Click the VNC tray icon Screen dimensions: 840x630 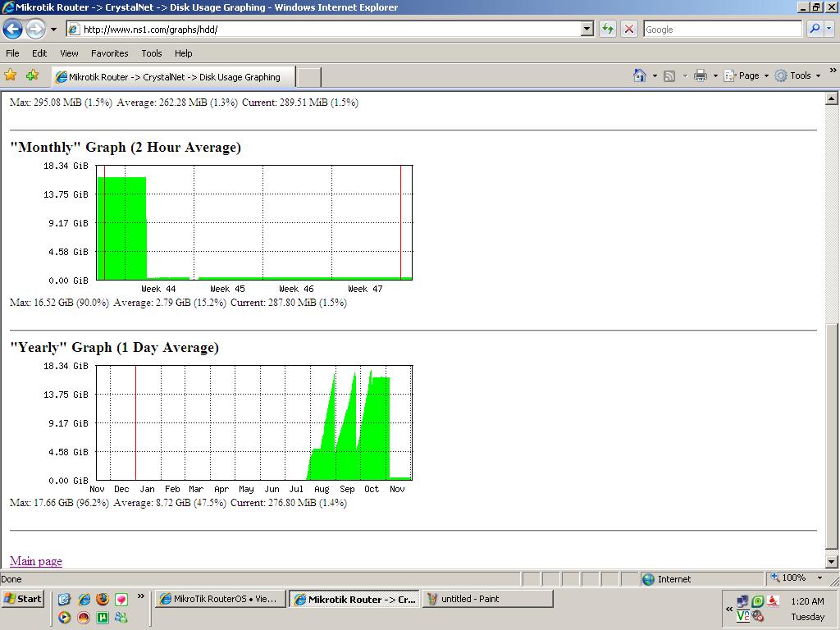coord(742,616)
